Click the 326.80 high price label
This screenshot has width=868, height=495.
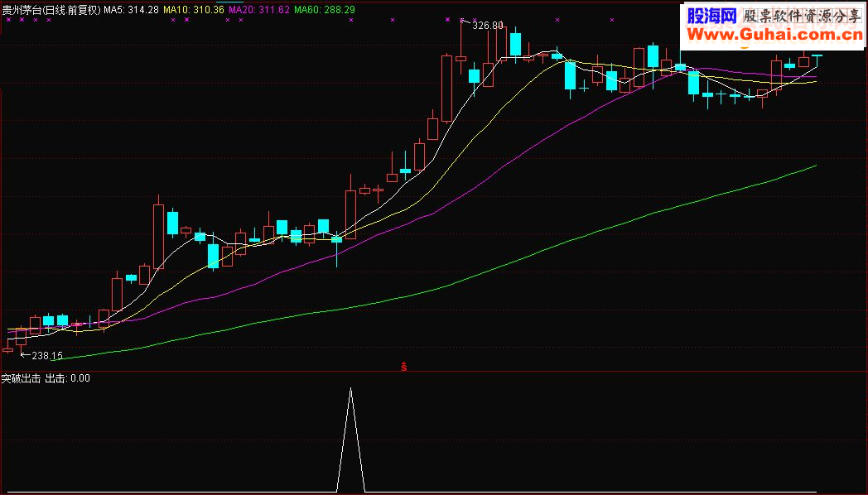coord(488,26)
